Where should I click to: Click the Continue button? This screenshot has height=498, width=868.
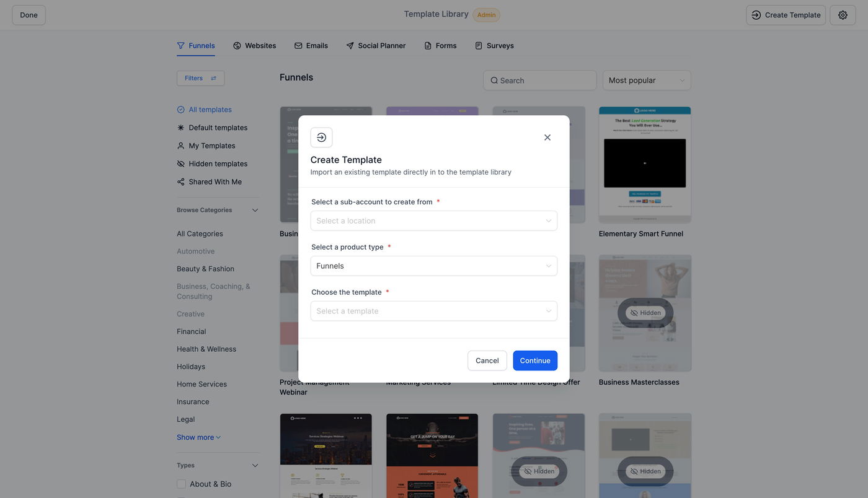[x=535, y=360]
